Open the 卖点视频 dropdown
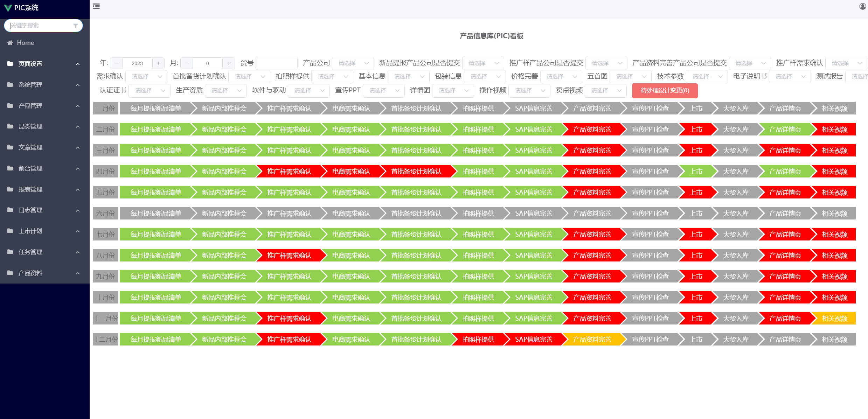 606,91
